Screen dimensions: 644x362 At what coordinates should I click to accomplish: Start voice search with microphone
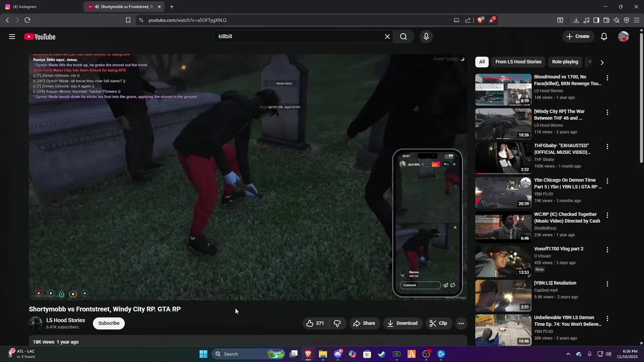pyautogui.click(x=426, y=37)
